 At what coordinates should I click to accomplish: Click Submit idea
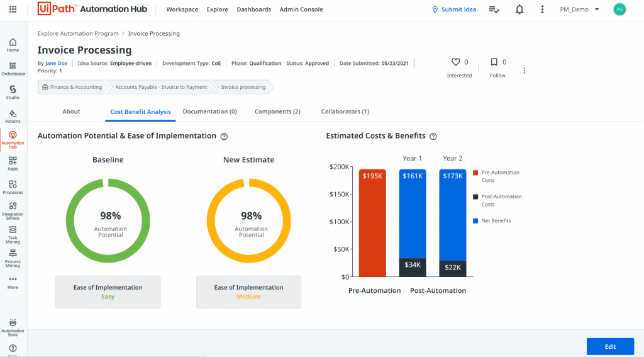454,9
